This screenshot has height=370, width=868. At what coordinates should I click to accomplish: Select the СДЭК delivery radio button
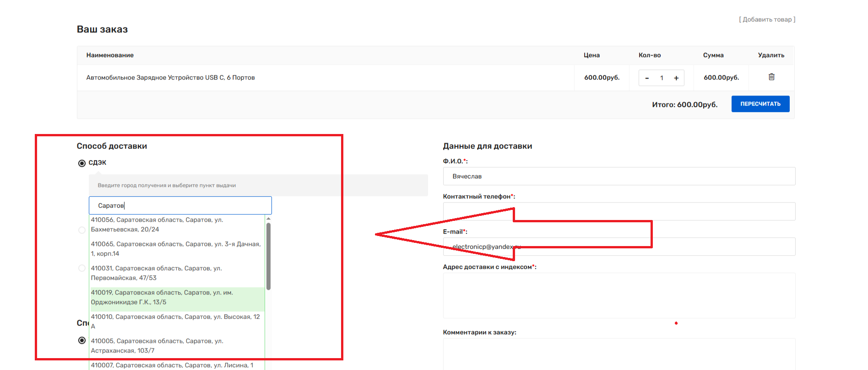[x=82, y=163]
